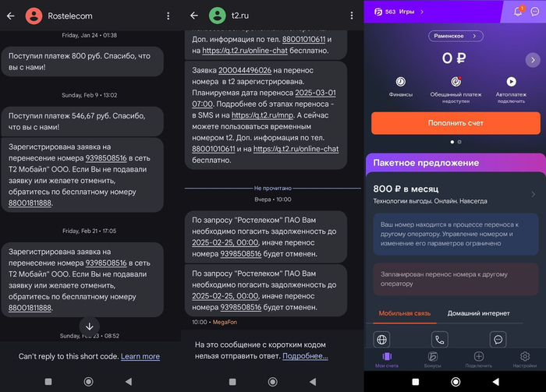Tap the Подключить plus icon
546x392 pixels.
coord(478,359)
